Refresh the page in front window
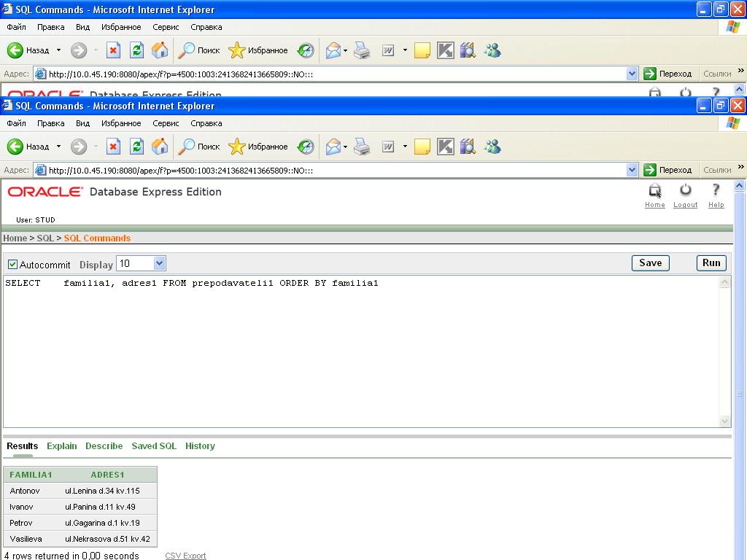This screenshot has width=747, height=560. [136, 147]
